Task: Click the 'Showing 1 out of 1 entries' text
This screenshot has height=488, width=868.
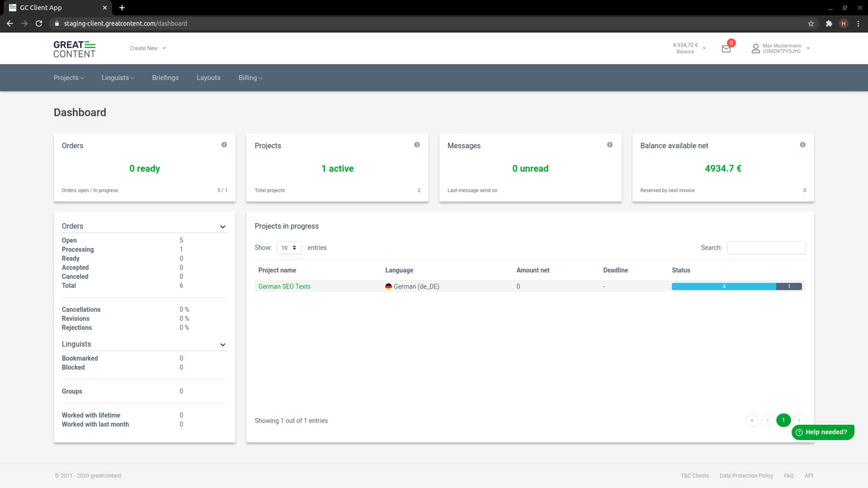Action: (291, 421)
